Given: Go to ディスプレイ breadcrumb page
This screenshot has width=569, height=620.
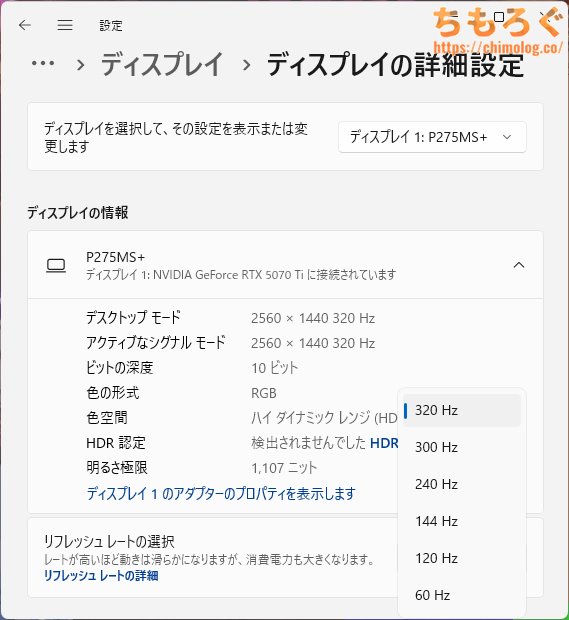Looking at the screenshot, I should point(162,64).
